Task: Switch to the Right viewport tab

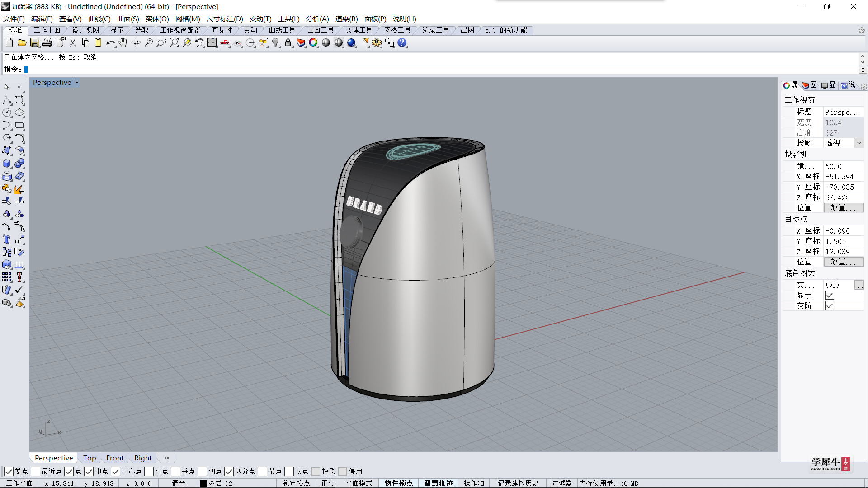Action: pyautogui.click(x=143, y=458)
